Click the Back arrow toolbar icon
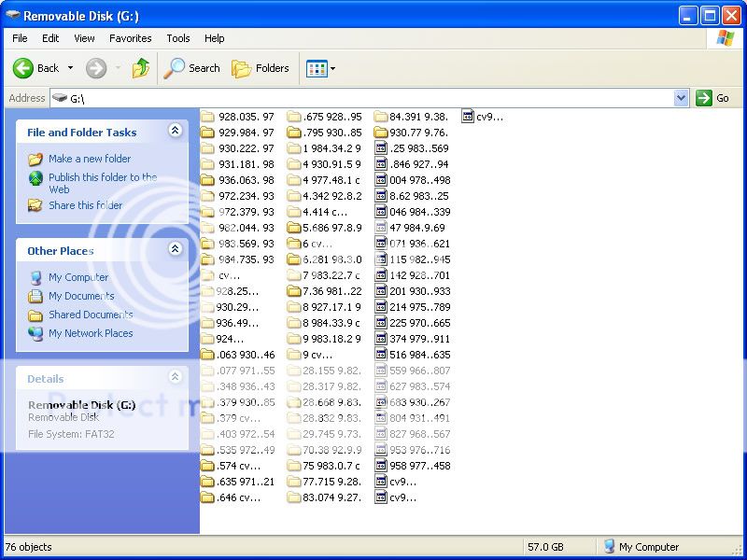The height and width of the screenshot is (560, 747). 23,68
